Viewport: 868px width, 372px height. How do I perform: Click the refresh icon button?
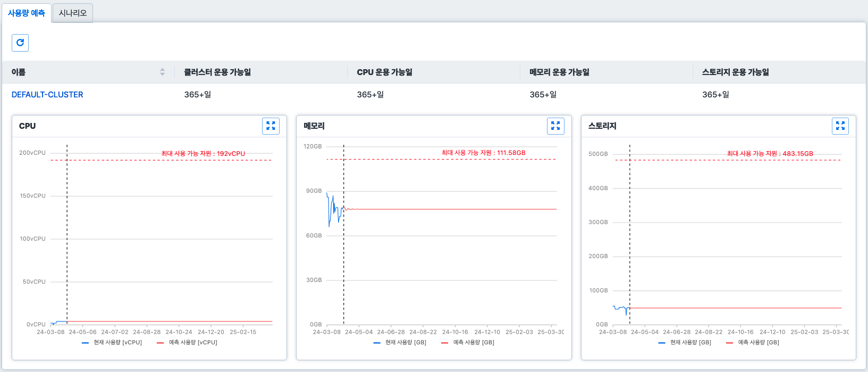point(20,43)
